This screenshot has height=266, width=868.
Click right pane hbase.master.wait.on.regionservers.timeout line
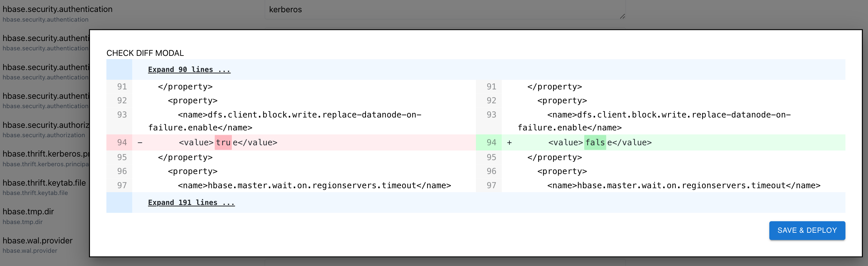(684, 185)
